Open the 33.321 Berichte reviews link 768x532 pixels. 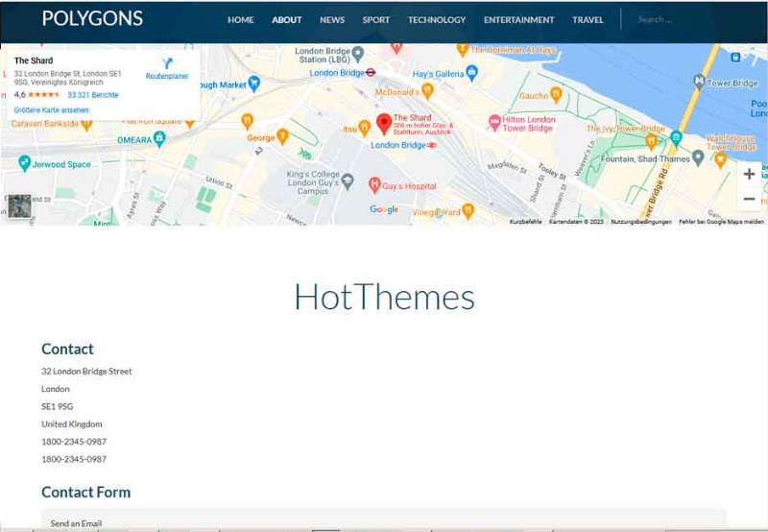click(92, 95)
